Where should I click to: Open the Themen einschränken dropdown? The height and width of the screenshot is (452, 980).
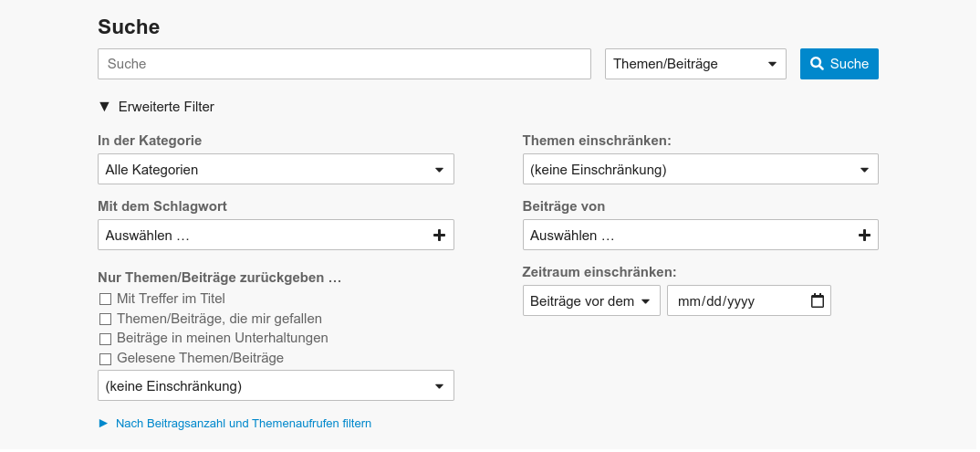[x=699, y=169]
